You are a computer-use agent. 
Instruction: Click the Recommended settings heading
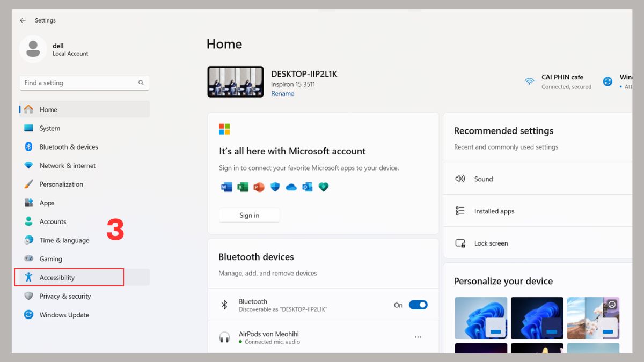[x=503, y=131]
